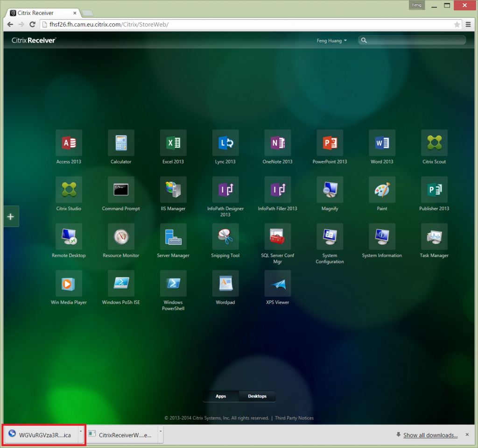Reload the page with the refresh button
The width and height of the screenshot is (478, 448).
coord(32,24)
